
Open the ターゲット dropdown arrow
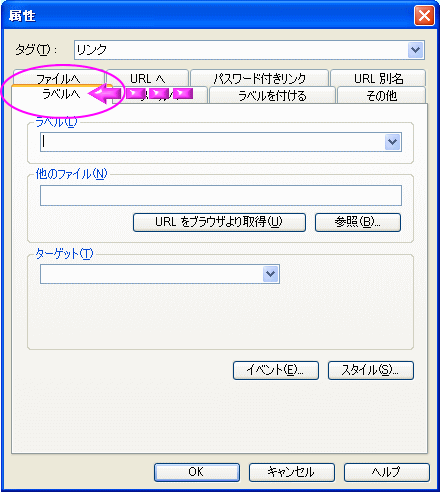[270, 274]
